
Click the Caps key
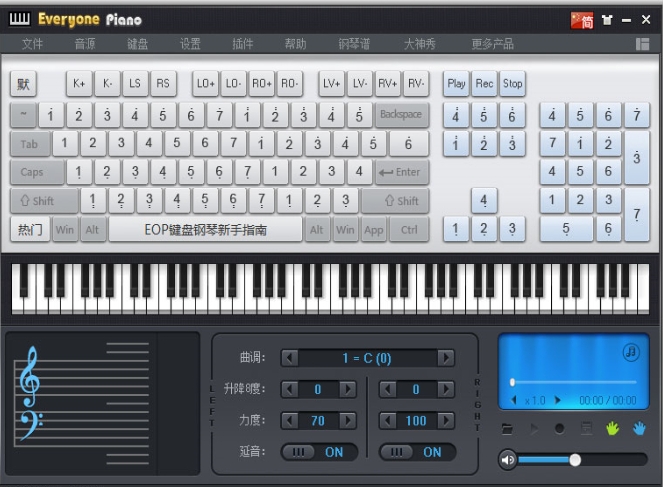(37, 172)
